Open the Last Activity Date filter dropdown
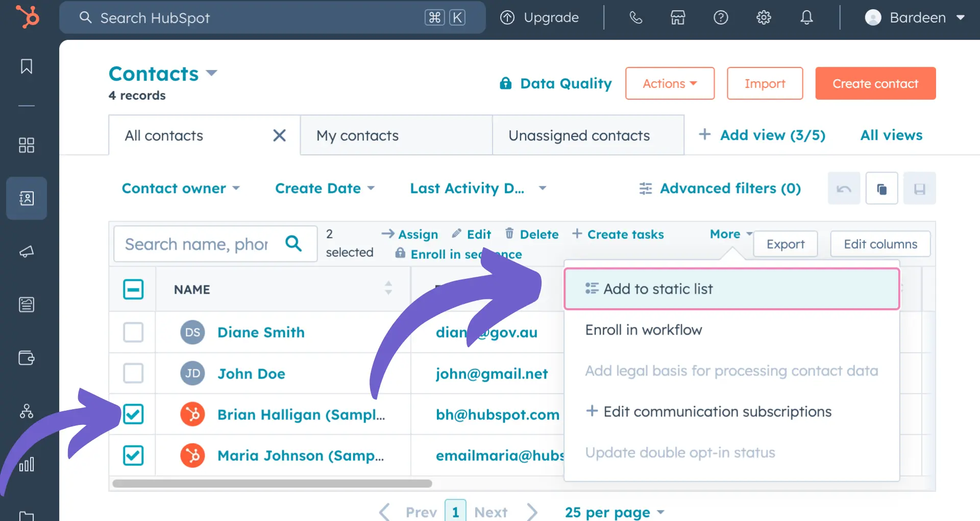Viewport: 980px width, 521px height. [478, 188]
